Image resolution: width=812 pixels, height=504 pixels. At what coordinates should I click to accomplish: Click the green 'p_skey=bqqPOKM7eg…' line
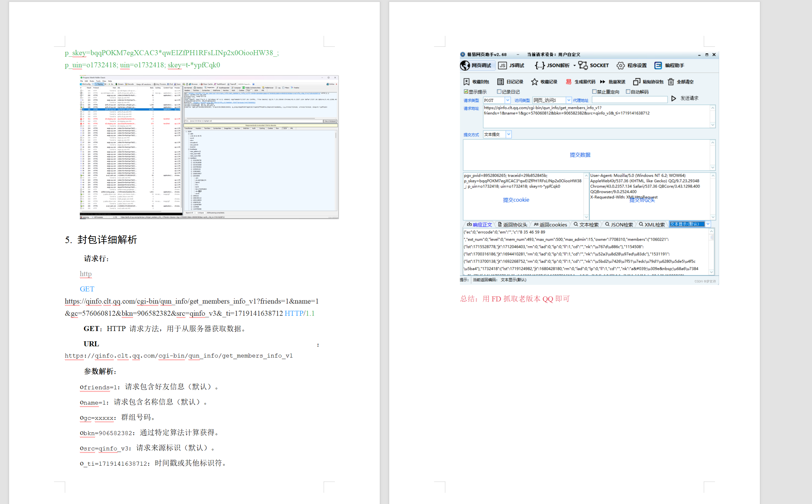pos(172,53)
